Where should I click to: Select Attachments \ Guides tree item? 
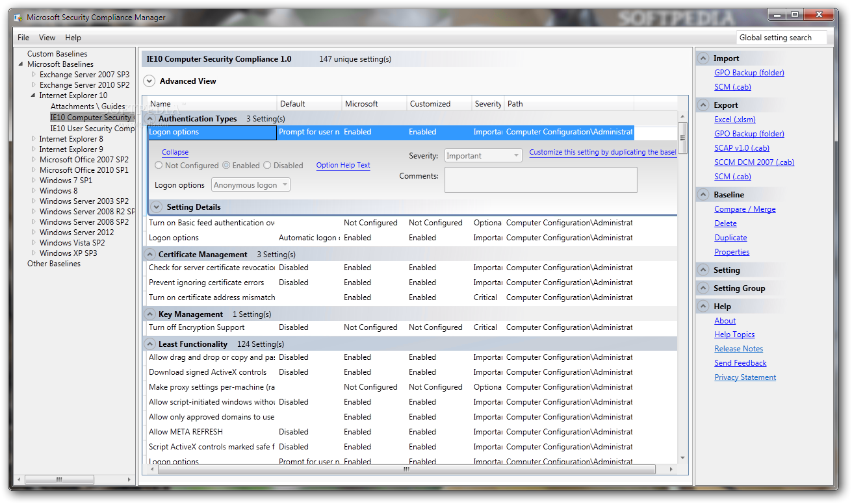click(88, 107)
